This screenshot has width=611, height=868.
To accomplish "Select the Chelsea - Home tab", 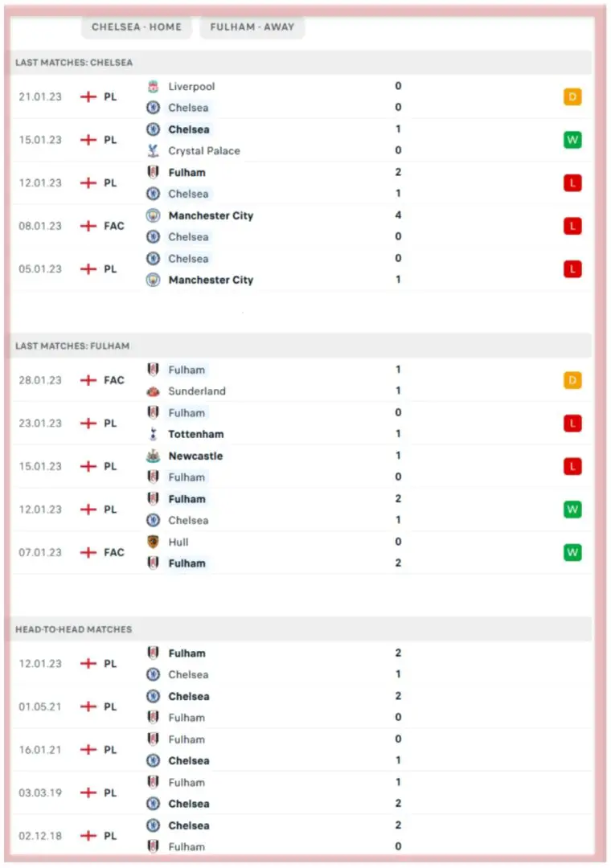I will pyautogui.click(x=137, y=27).
